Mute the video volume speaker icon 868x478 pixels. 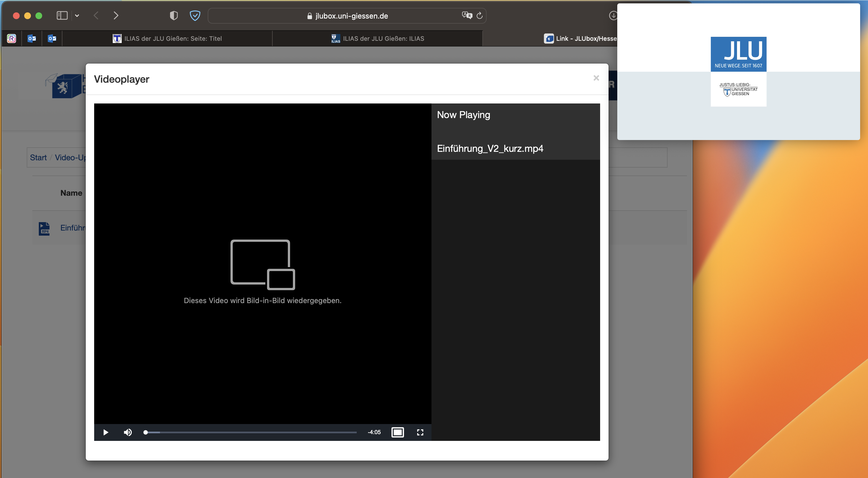tap(128, 432)
